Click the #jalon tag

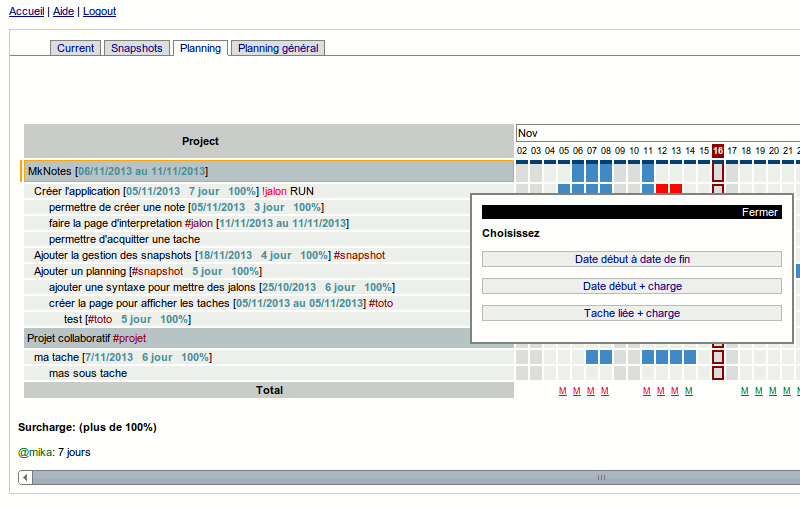[198, 223]
